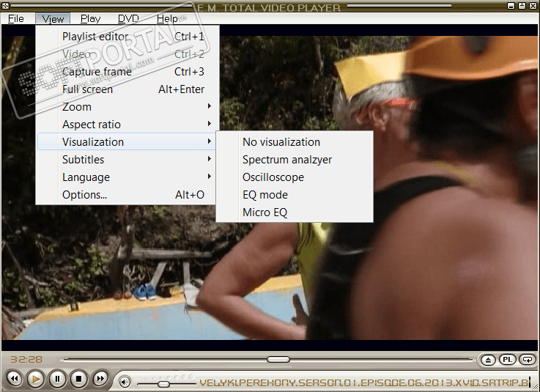
Task: Click the eject/open file button
Action: (x=488, y=360)
